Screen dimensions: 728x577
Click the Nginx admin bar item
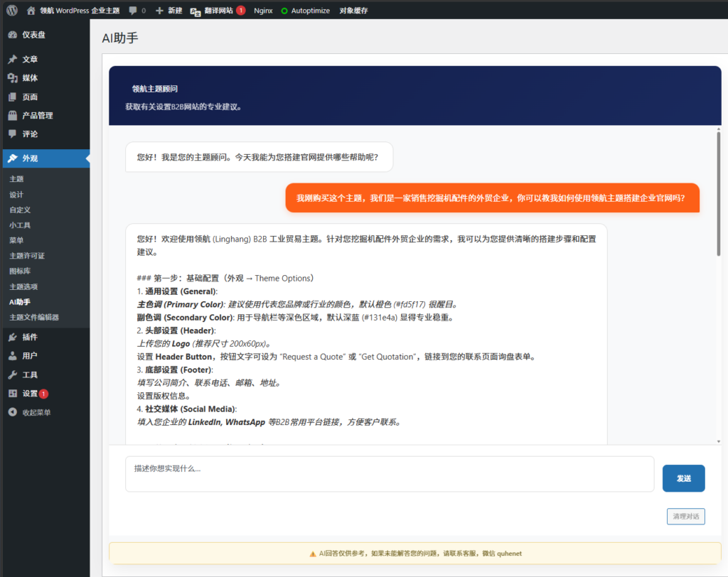coord(263,11)
